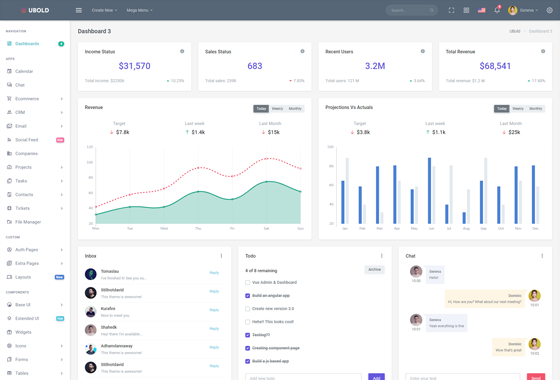560x380 pixels.
Task: Reply to Kurafire's inbox message
Action: 214,310
